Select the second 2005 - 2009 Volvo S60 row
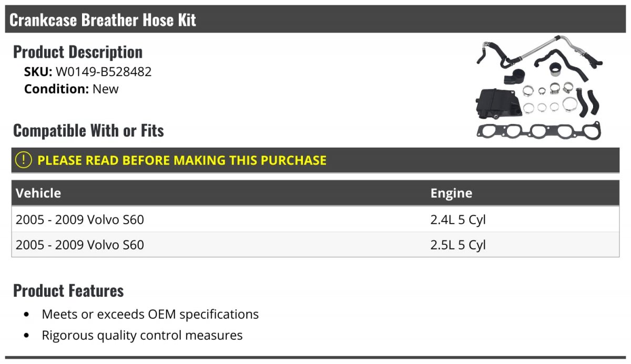Screen dimensions: 631x364 click(80, 245)
